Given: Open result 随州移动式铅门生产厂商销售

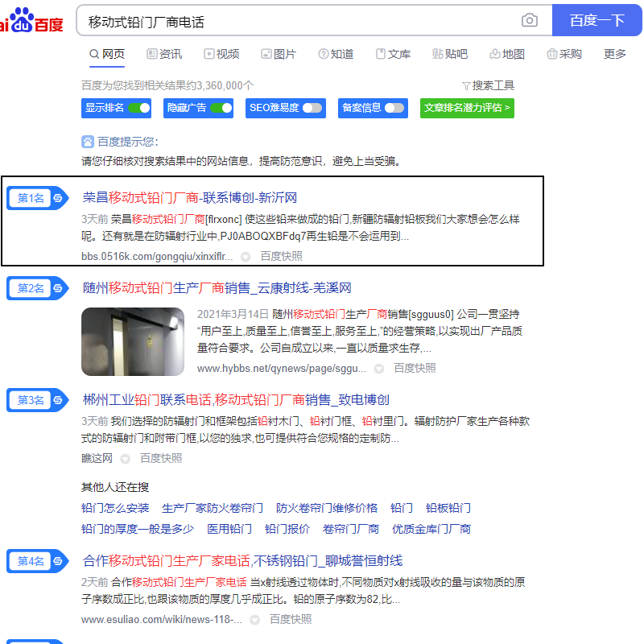Looking at the screenshot, I should click(x=217, y=288).
